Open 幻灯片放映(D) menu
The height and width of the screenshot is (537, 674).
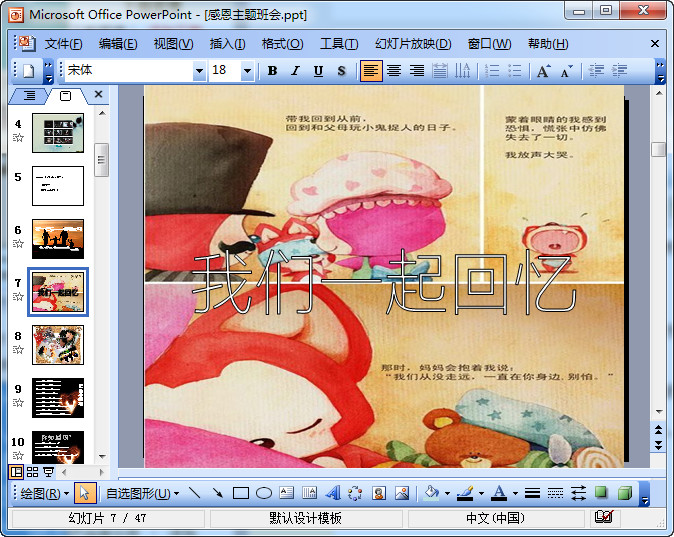pos(413,44)
